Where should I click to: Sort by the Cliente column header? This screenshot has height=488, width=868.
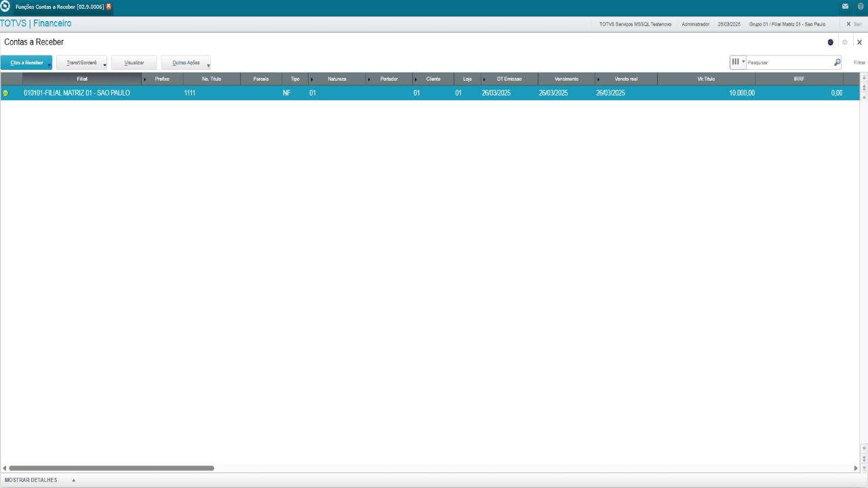click(x=433, y=79)
